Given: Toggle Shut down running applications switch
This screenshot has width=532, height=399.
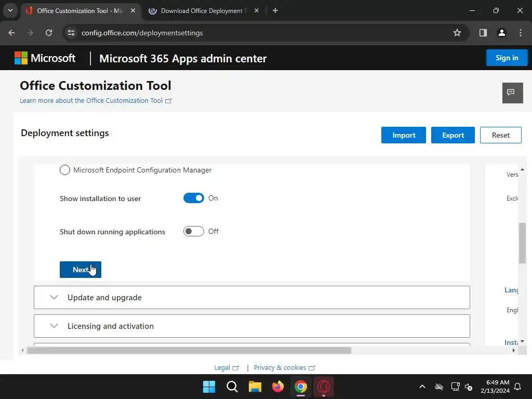Looking at the screenshot, I should 193,231.
